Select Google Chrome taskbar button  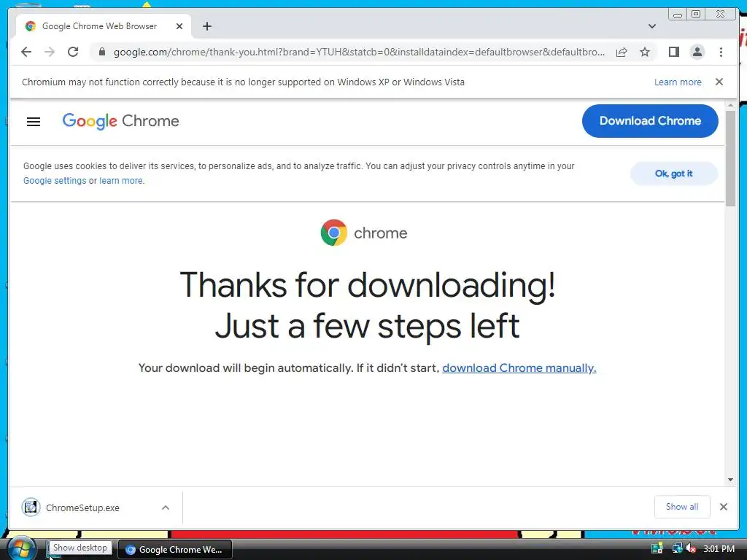175,550
